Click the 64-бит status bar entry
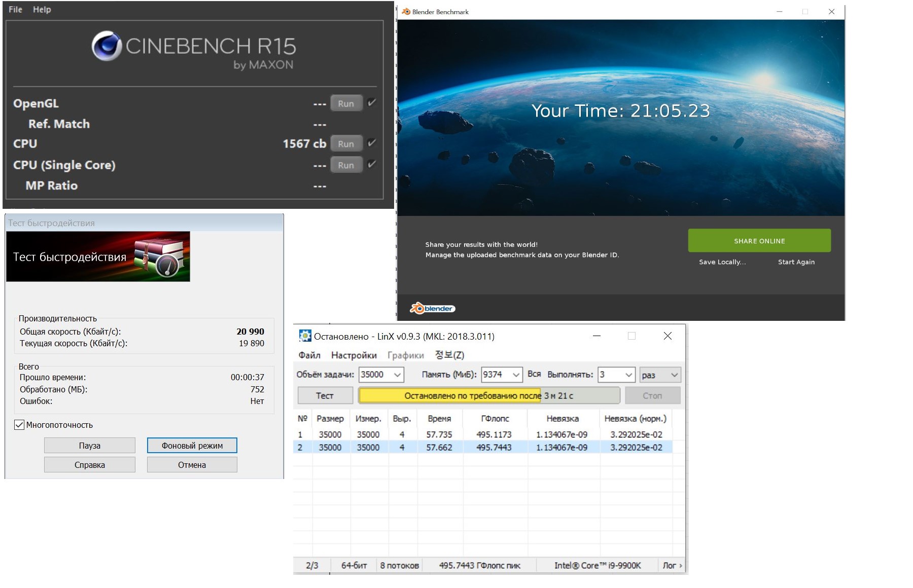Viewport: 913px width, 588px height. (x=354, y=565)
